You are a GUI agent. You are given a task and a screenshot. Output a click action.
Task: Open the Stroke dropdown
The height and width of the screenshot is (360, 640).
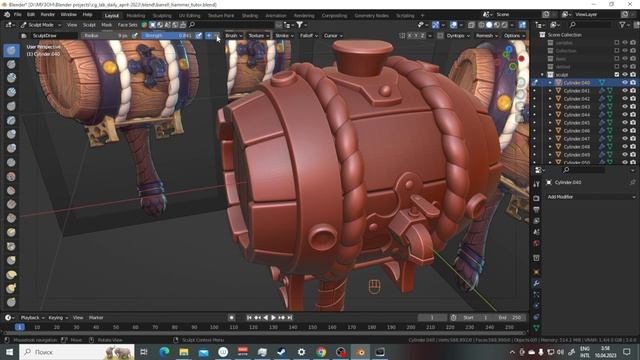284,36
